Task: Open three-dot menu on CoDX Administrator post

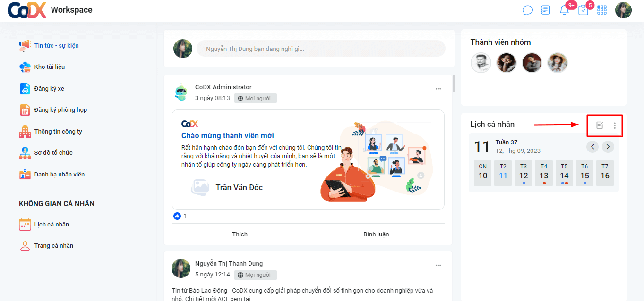Action: [x=438, y=89]
